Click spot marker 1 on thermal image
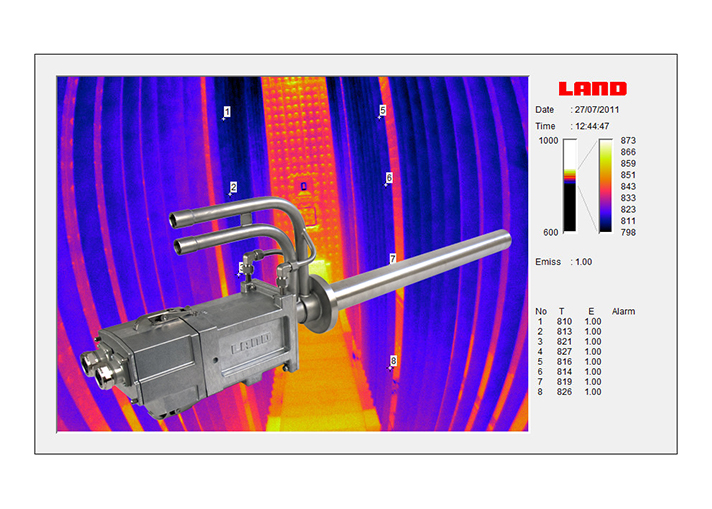Screen dimensions: 712x509 [x=227, y=112]
